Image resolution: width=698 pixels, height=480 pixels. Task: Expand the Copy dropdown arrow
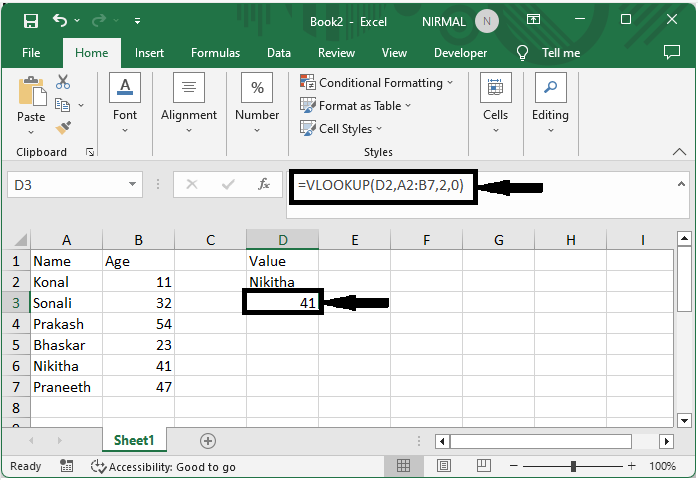click(x=81, y=106)
